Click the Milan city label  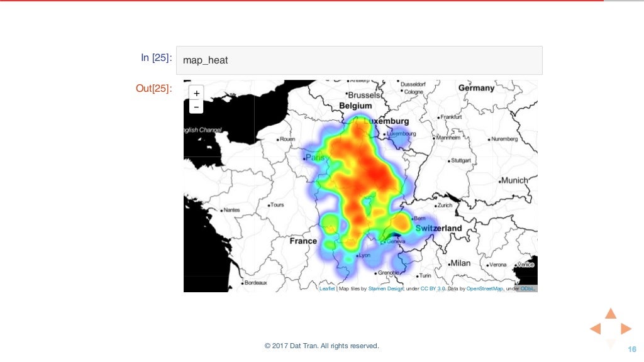[460, 263]
